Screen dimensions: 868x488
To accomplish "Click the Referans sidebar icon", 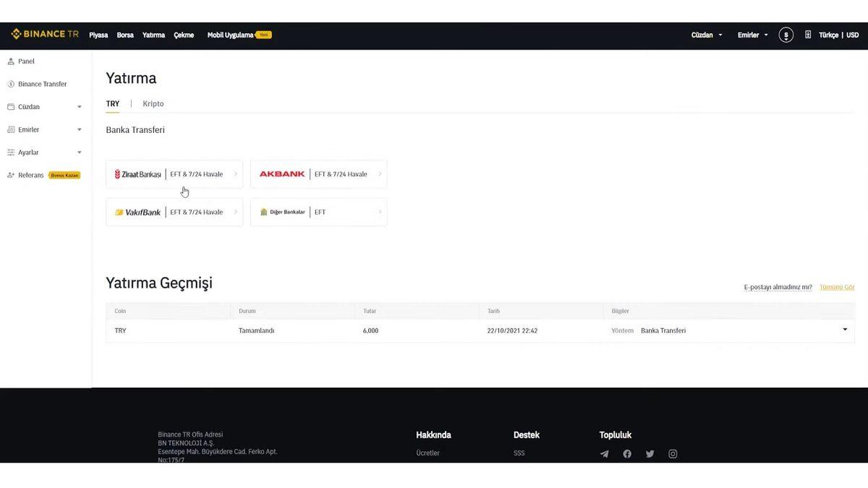I will click(x=10, y=175).
